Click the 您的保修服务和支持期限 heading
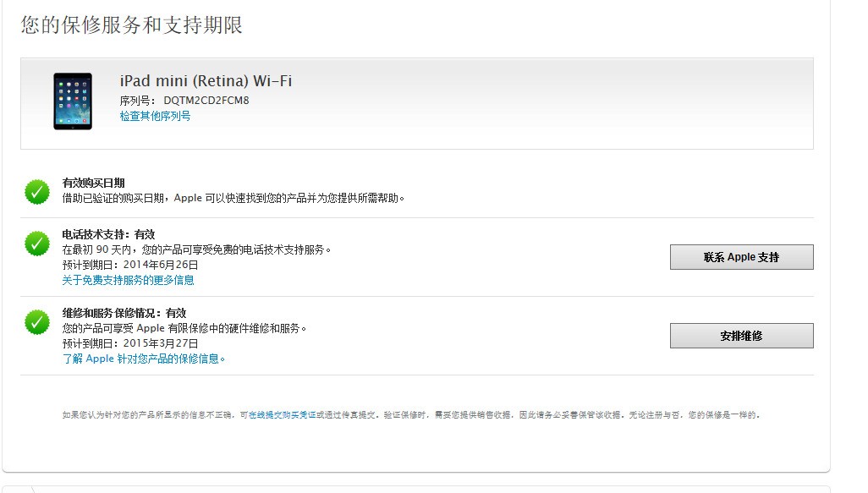 pos(132,25)
